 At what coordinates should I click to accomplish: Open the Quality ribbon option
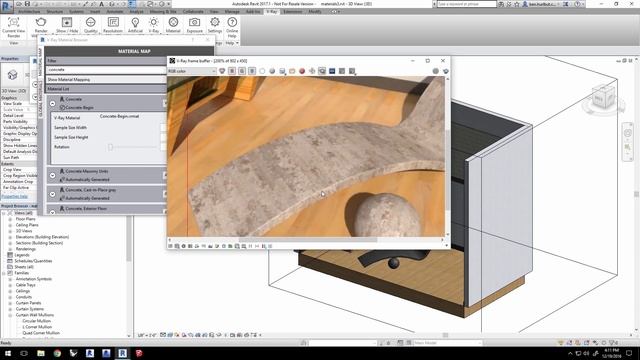pos(91,25)
